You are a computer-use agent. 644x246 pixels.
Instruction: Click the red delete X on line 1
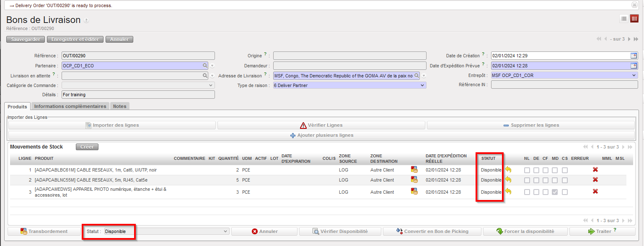tap(595, 169)
